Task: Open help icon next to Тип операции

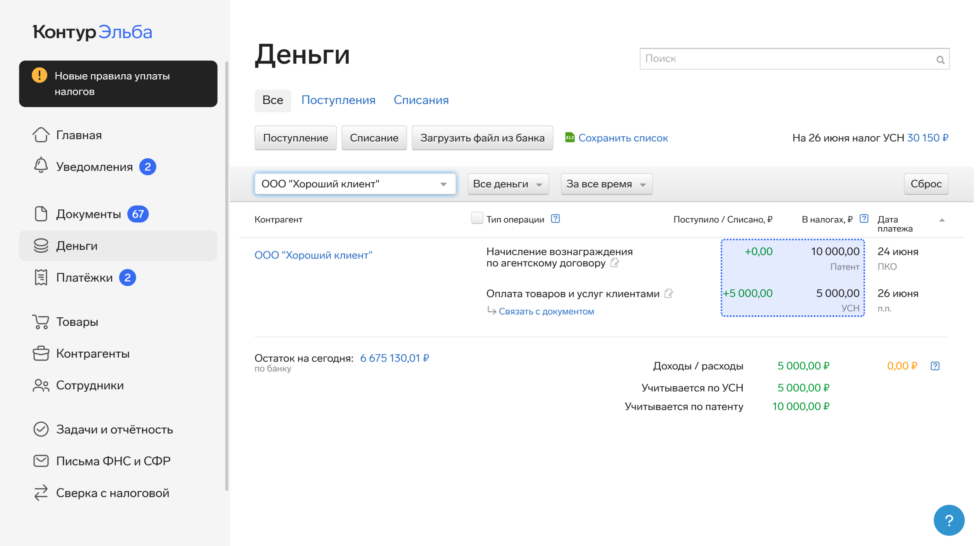Action: click(555, 219)
